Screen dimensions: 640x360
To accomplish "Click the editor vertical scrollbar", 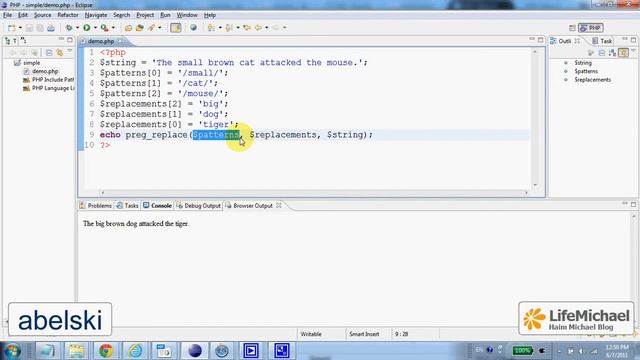I will pos(535,118).
